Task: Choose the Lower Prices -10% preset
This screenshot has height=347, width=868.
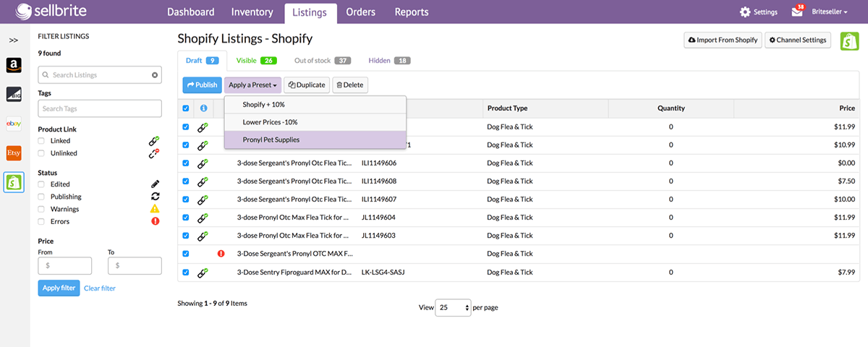Action: click(315, 122)
